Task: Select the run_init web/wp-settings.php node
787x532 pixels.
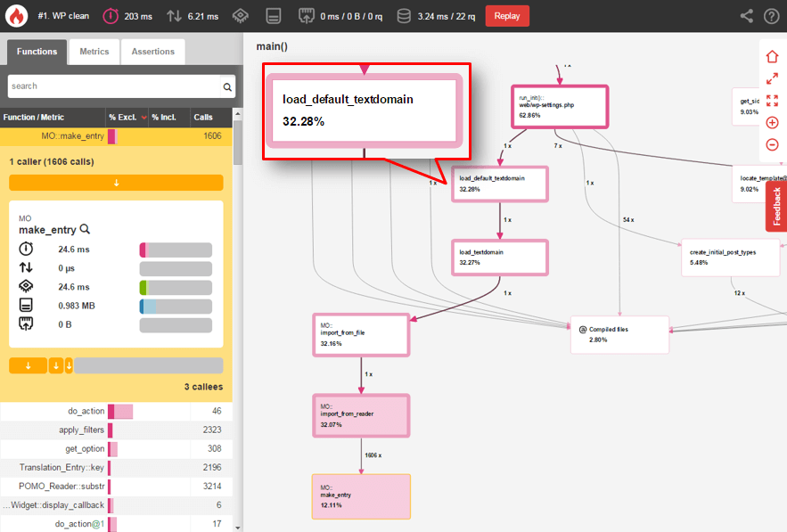Action: (x=560, y=106)
